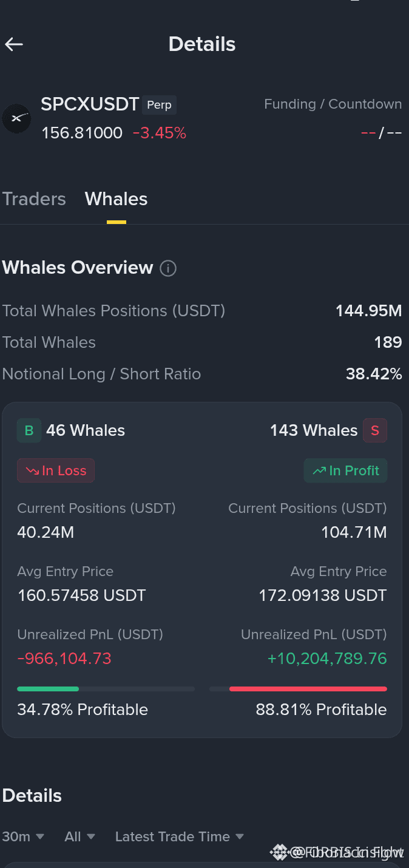409x868 pixels.
Task: Open the 30m timeframe dropdown
Action: point(23,836)
